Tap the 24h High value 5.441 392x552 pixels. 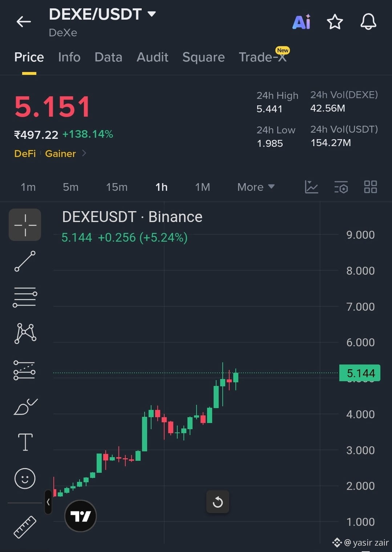pos(269,109)
